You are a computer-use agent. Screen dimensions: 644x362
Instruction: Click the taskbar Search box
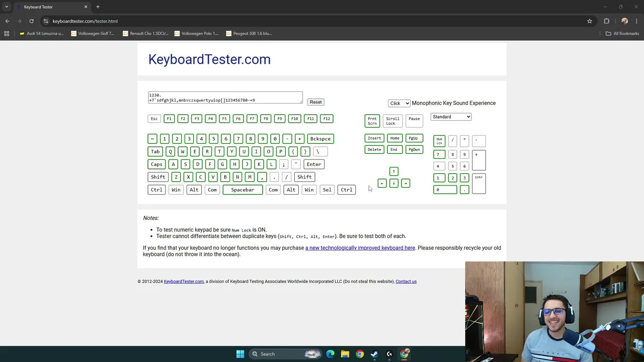[286, 354]
